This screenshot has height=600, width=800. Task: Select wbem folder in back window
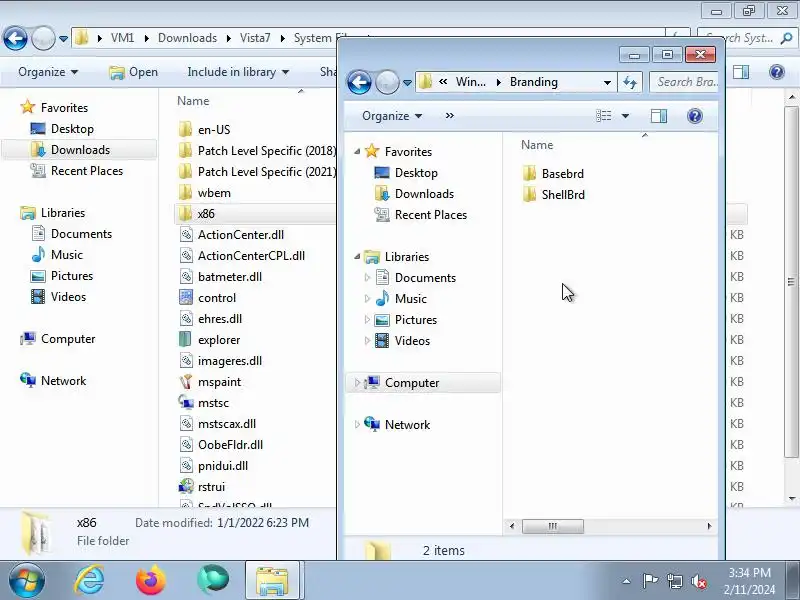[205, 193]
